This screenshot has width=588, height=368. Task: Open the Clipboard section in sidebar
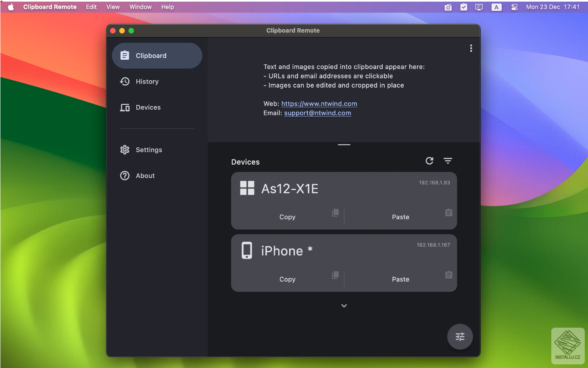pyautogui.click(x=157, y=56)
